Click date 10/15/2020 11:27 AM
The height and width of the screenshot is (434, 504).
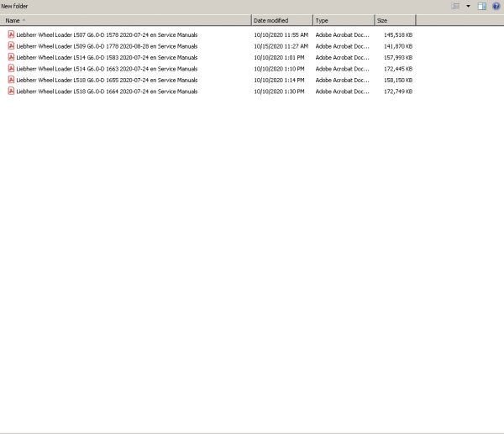coord(281,46)
